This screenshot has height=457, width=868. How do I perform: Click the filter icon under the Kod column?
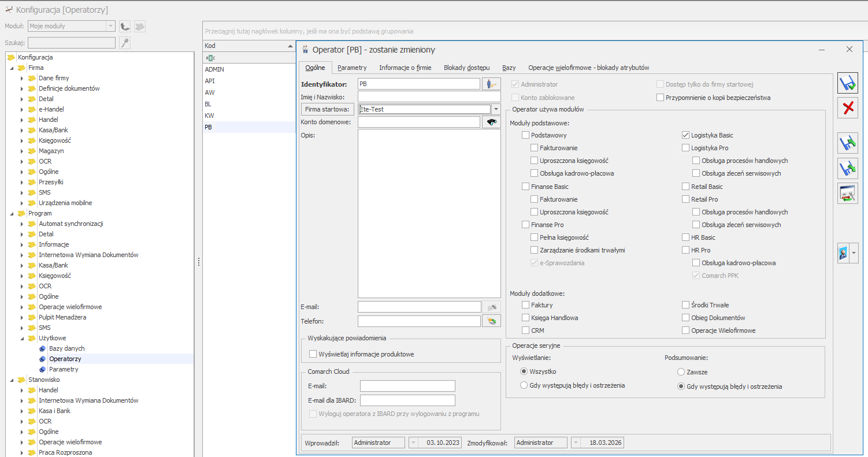pyautogui.click(x=210, y=58)
